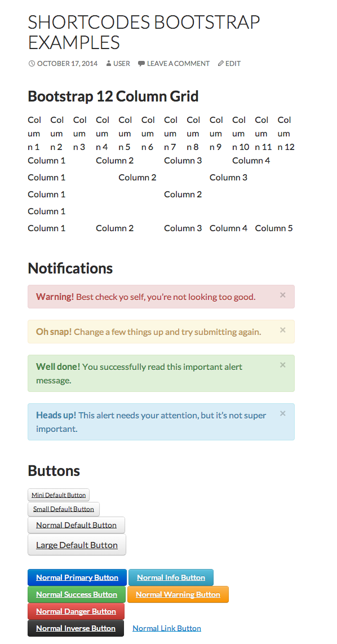Screen dimensions: 337x644
Task: Select the Normal Default Button
Action: (76, 525)
